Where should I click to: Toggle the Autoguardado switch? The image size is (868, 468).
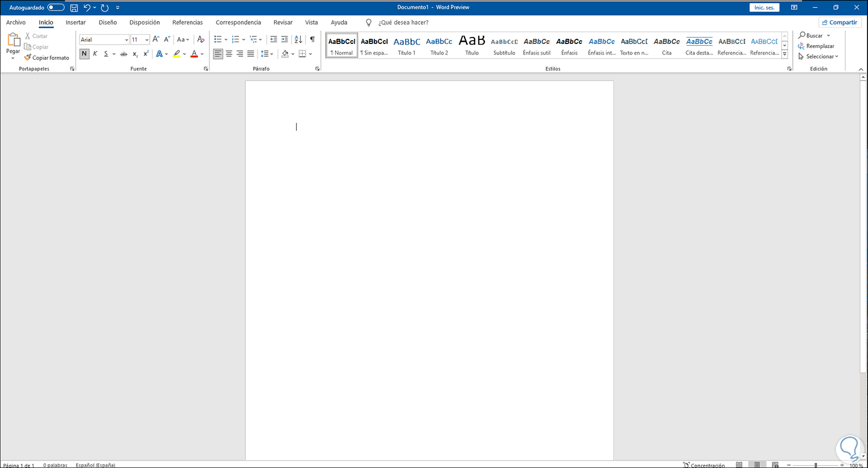pos(56,8)
